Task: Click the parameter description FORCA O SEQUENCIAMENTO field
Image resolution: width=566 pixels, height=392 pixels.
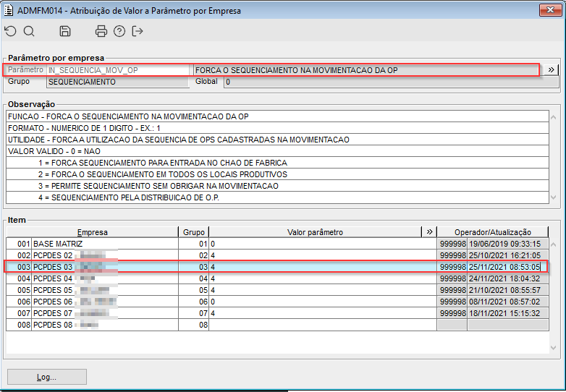Action: (366, 70)
